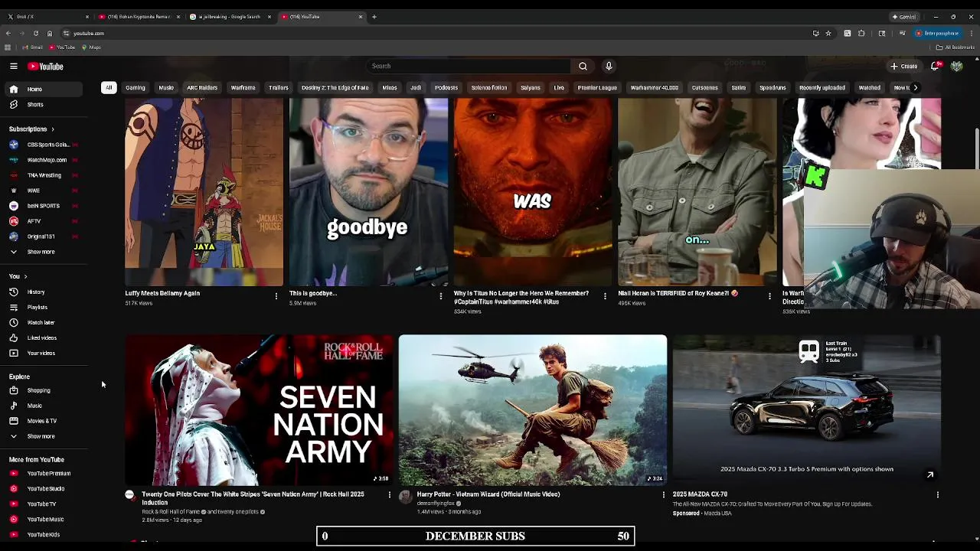The image size is (980, 551).
Task: Expand Show more under Explore
Action: [41, 436]
